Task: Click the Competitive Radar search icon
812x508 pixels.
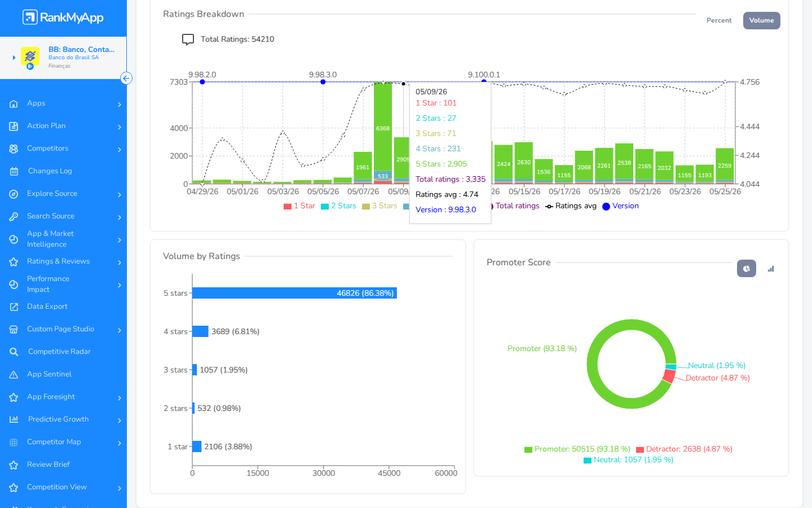Action: (x=14, y=352)
